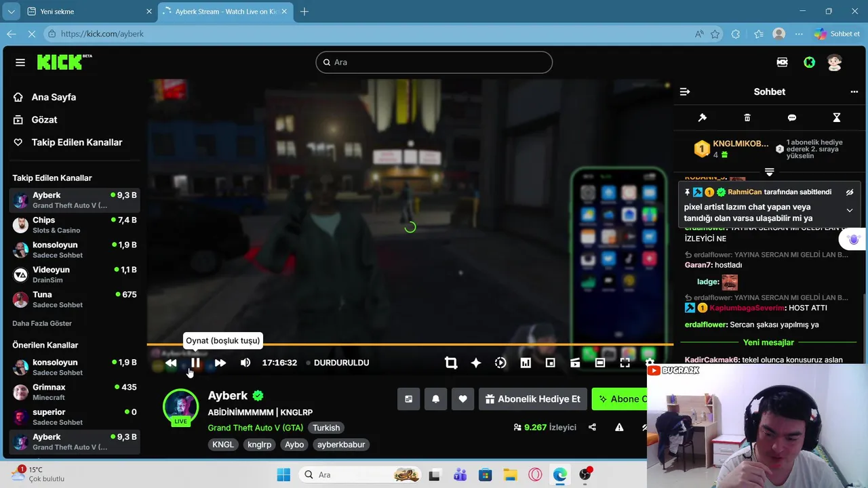Click the sparkle icon in player controls
The height and width of the screenshot is (488, 868).
click(476, 363)
